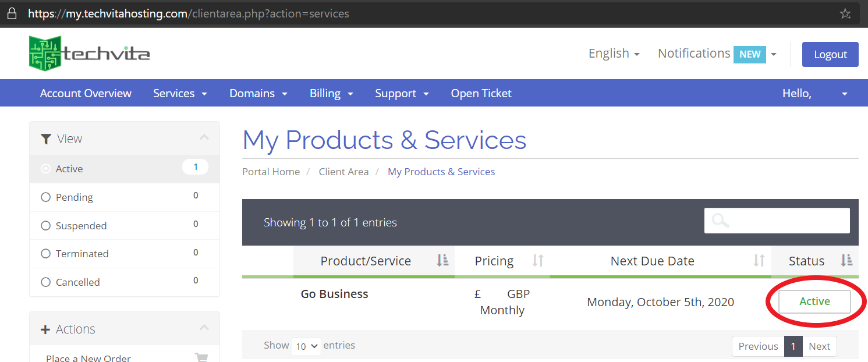This screenshot has width=868, height=362.
Task: Sort by the Product/Service column icon
Action: coord(443,261)
